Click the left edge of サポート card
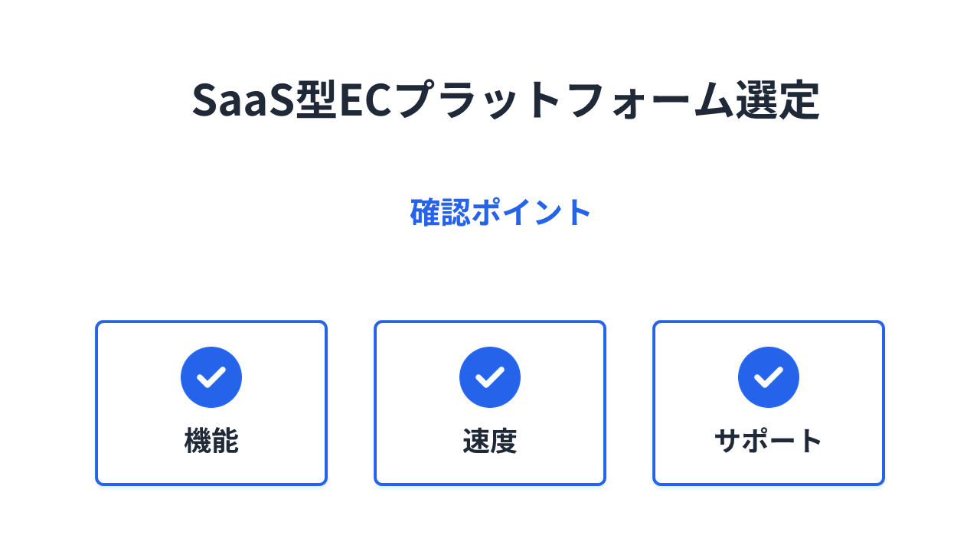The image size is (980, 551). click(x=655, y=403)
